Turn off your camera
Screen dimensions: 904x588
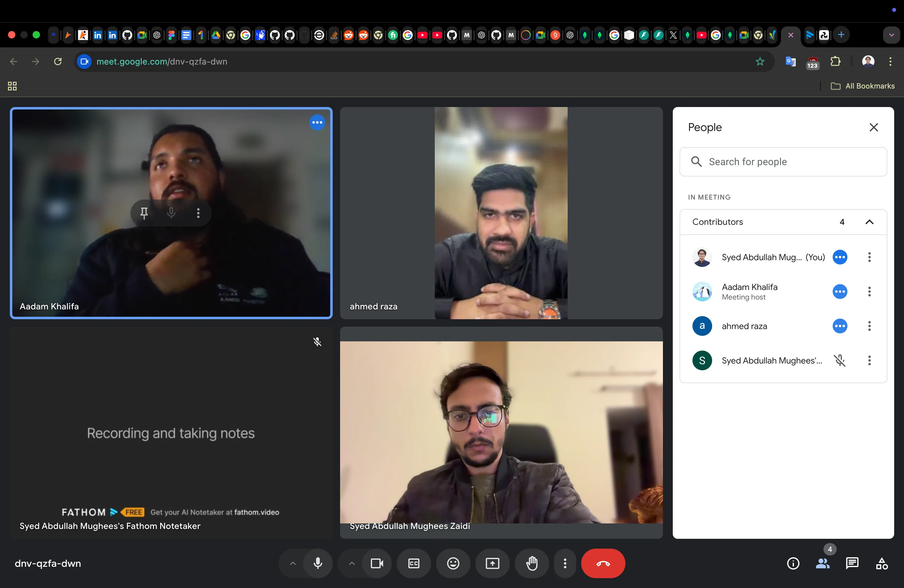click(376, 563)
